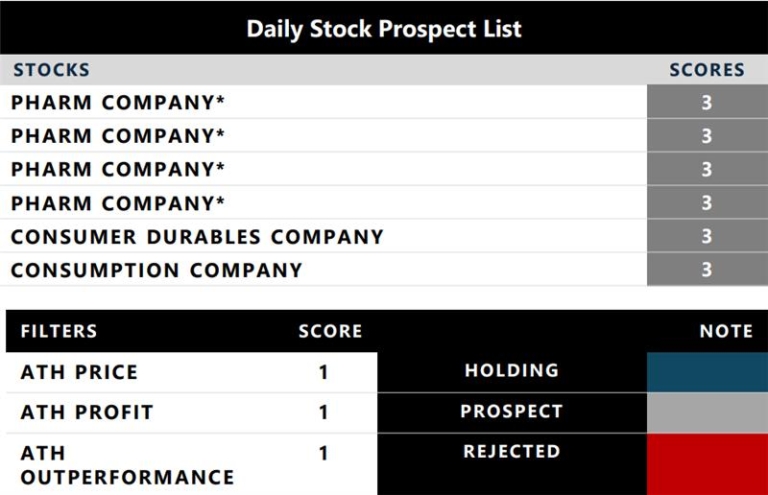The image size is (768, 495).
Task: Click the PROSPECT legend label
Action: coord(511,412)
